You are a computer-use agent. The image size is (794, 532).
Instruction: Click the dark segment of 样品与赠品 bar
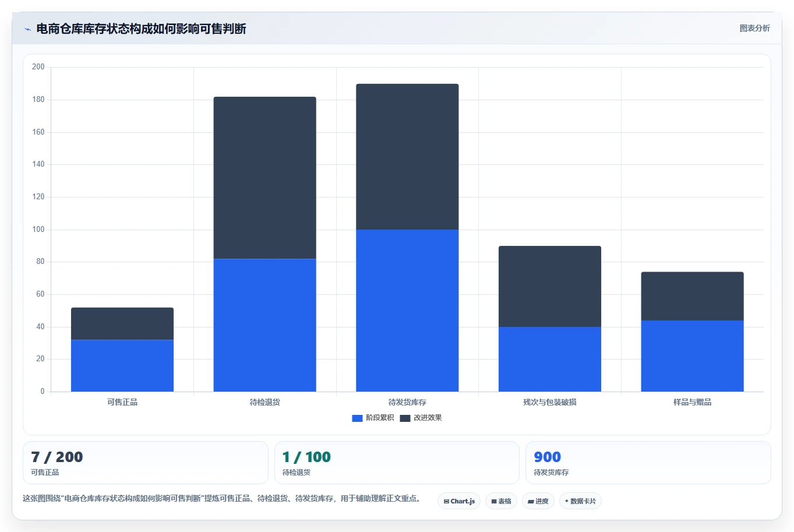[x=692, y=296]
